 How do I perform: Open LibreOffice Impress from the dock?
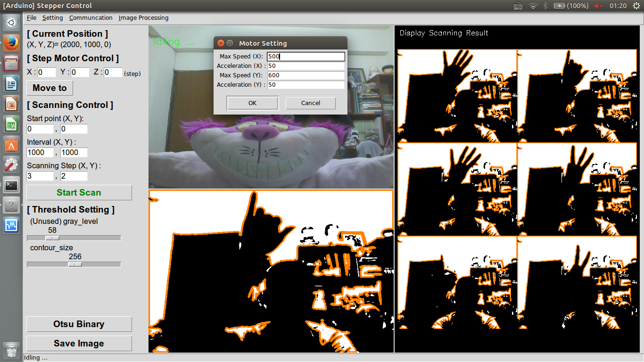pyautogui.click(x=11, y=105)
